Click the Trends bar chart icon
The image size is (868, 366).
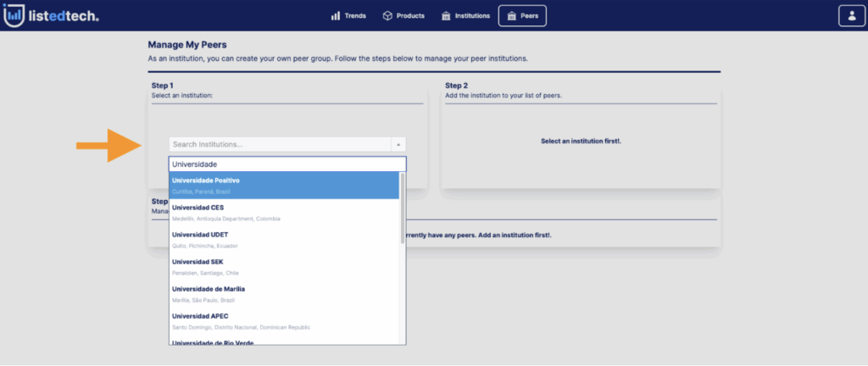(336, 16)
